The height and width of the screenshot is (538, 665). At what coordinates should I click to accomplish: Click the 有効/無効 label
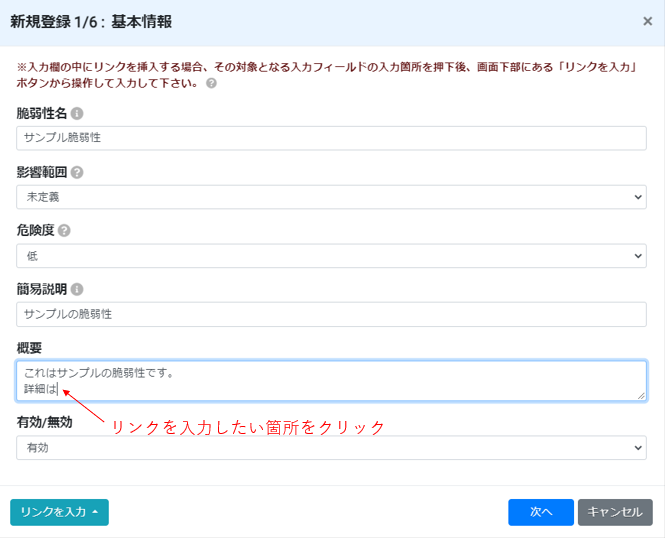click(44, 422)
